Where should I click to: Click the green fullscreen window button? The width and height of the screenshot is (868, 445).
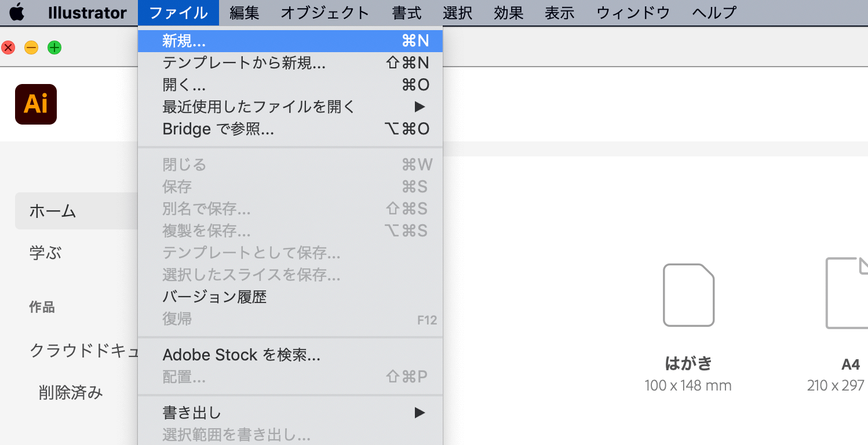click(54, 48)
